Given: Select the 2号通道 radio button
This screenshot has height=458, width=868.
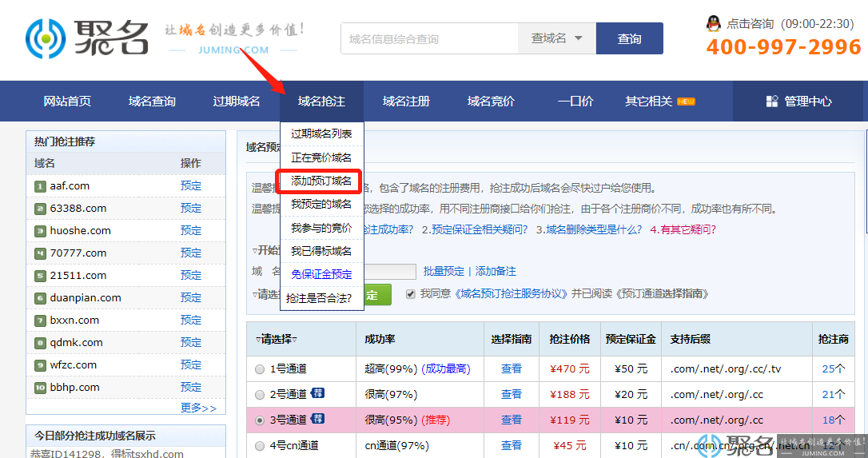Looking at the screenshot, I should 260,395.
